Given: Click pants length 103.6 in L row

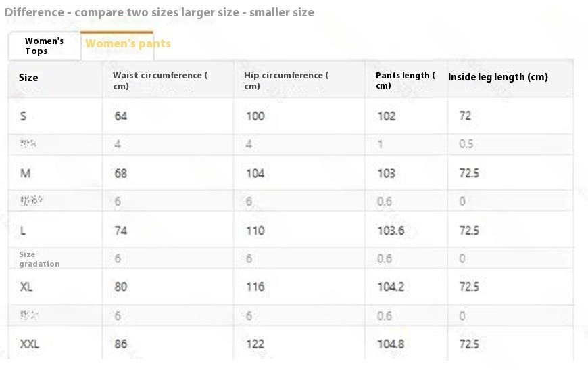Looking at the screenshot, I should [x=390, y=231].
